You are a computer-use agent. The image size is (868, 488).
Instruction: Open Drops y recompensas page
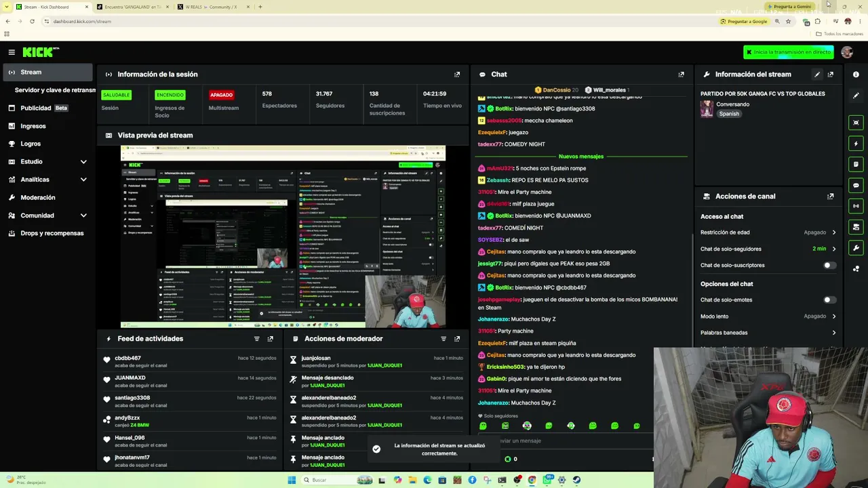(47, 233)
